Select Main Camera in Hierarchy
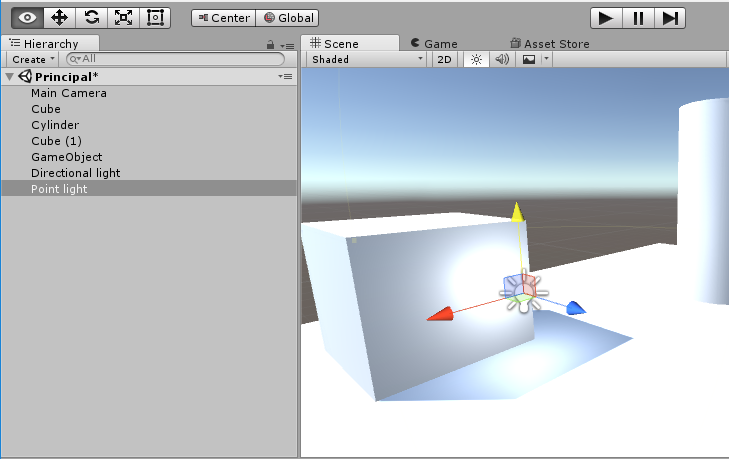The height and width of the screenshot is (459, 729). pyautogui.click(x=149, y=93)
